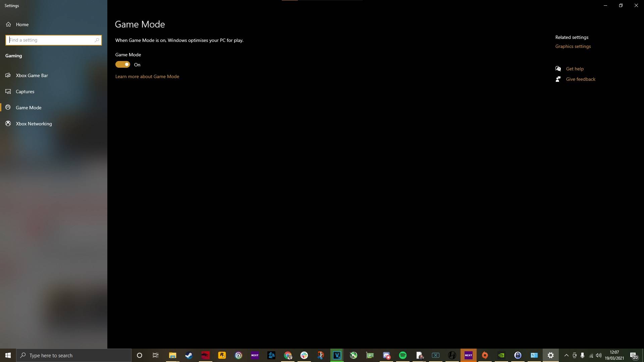Click Give feedback option
The height and width of the screenshot is (362, 644).
581,79
